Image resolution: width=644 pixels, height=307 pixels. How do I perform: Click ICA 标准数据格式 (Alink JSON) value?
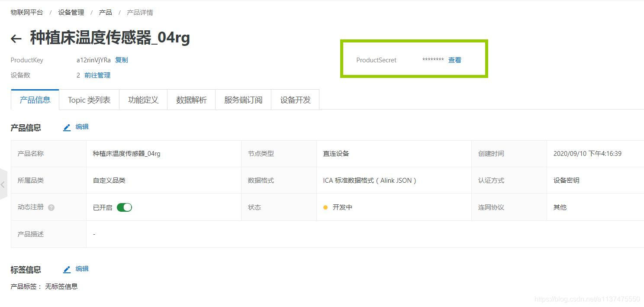370,181
